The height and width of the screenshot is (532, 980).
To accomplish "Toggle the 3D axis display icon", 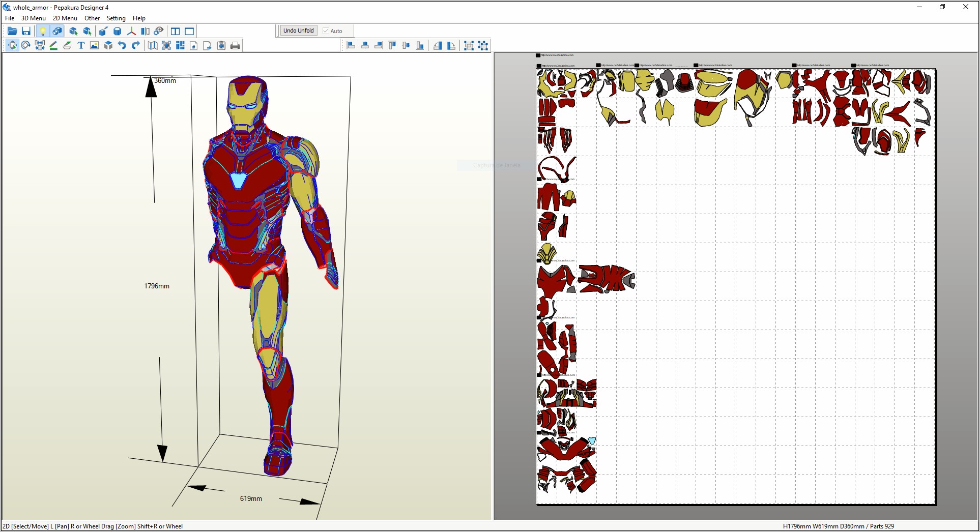I will 131,32.
